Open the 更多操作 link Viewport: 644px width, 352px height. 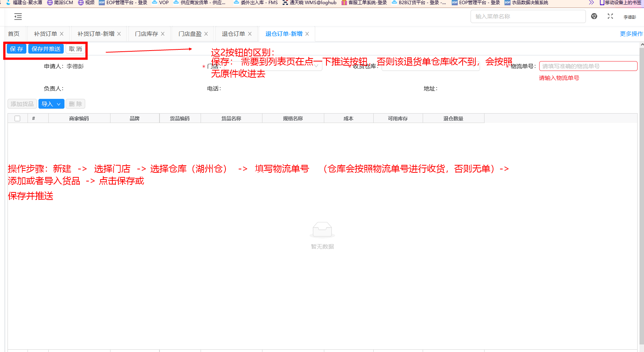click(x=631, y=34)
